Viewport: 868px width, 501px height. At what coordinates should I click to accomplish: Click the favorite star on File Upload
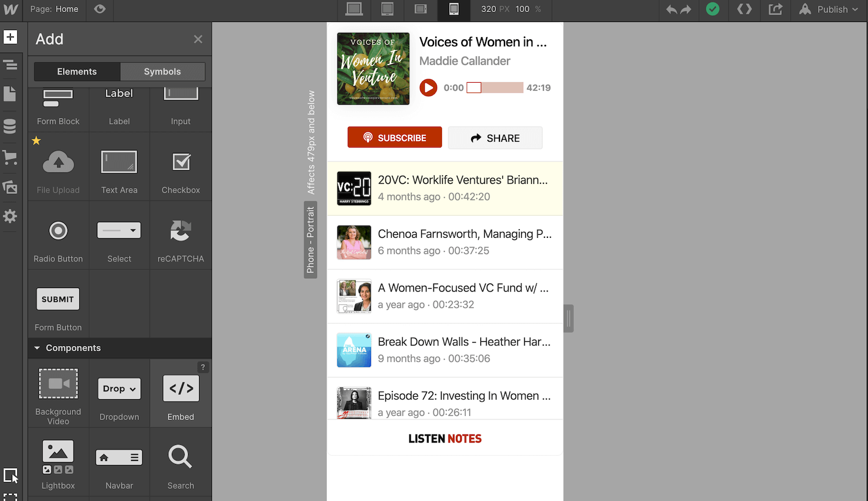pyautogui.click(x=36, y=141)
